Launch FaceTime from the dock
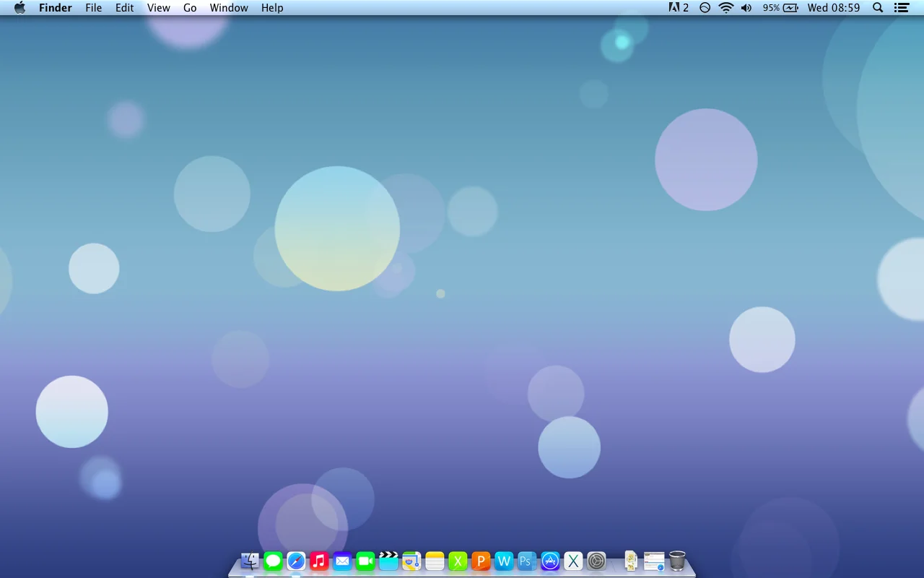924x578 pixels. coord(365,561)
